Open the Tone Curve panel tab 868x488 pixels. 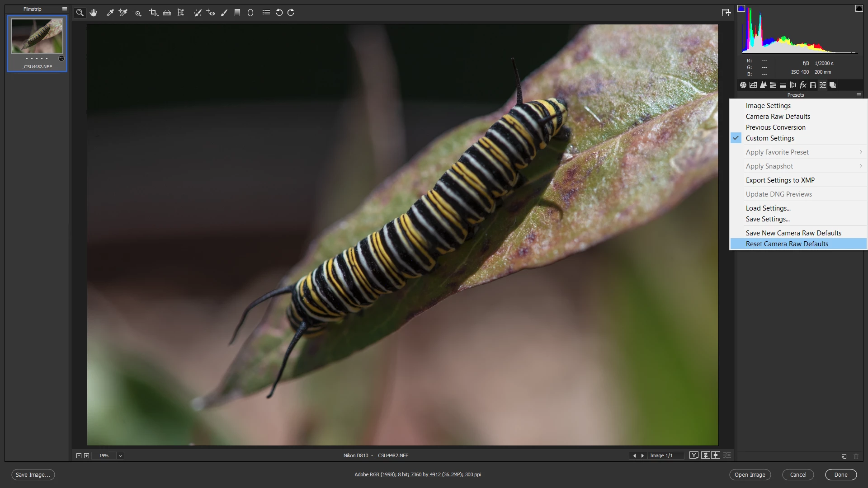pos(753,85)
